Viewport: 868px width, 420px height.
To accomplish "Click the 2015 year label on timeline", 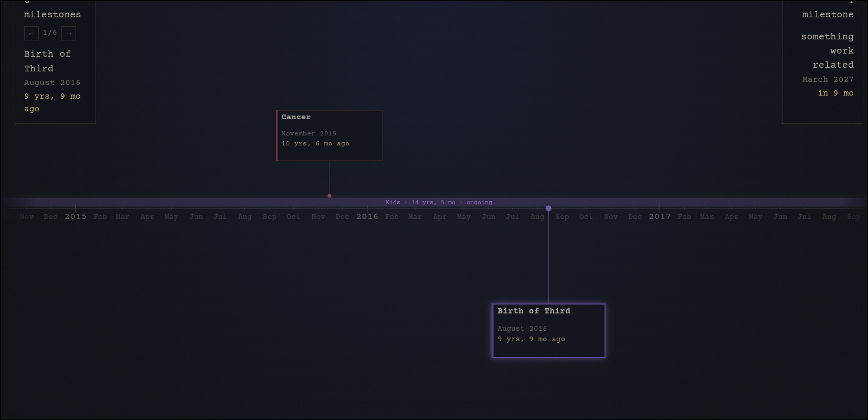I will pos(76,216).
